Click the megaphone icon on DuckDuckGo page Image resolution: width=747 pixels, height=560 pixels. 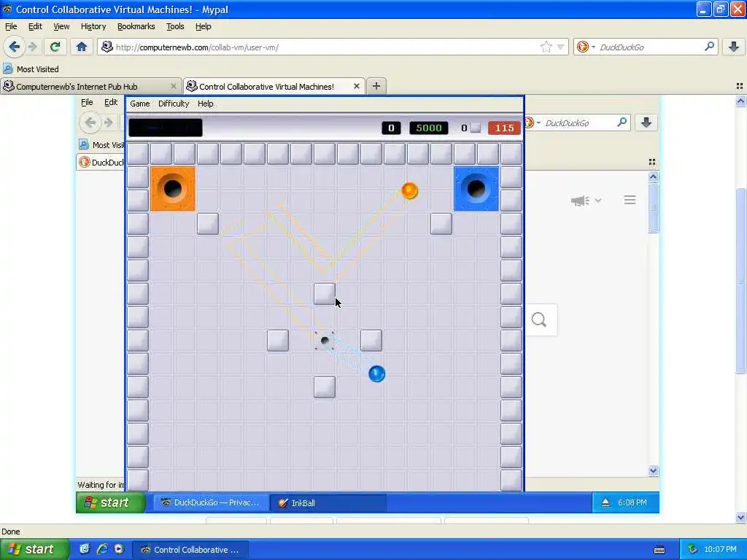coord(580,201)
